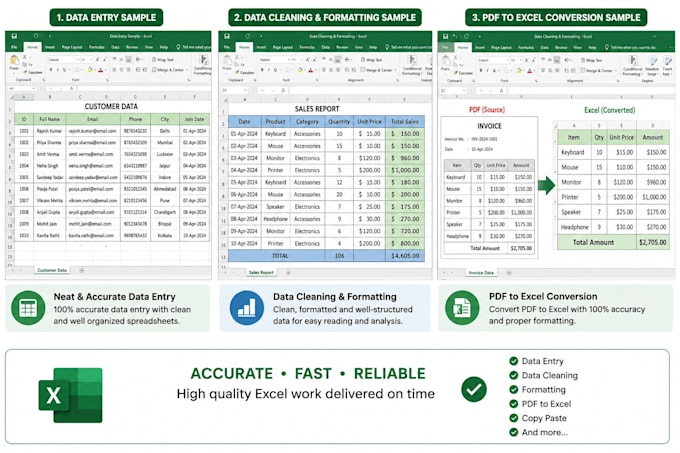Screen dimensions: 680x453
Task: Click Wrap Text in Data Entry Sample window
Action: tap(163, 59)
